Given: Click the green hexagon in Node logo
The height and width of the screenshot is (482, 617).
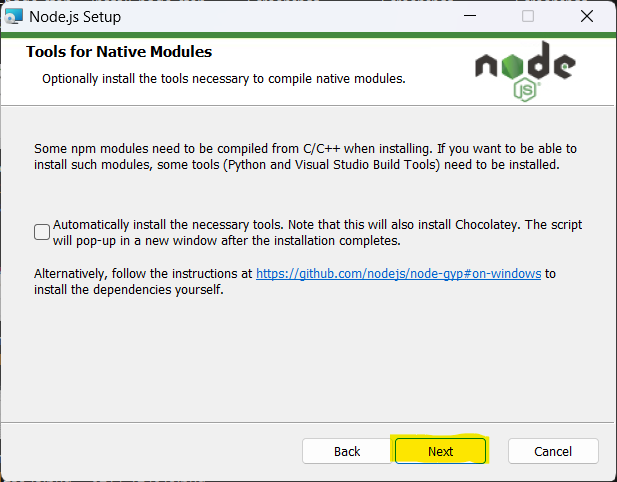Looking at the screenshot, I should tap(512, 66).
